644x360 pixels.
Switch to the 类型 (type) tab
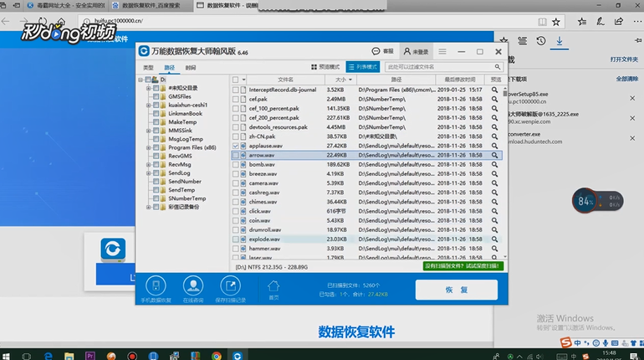[x=148, y=68]
